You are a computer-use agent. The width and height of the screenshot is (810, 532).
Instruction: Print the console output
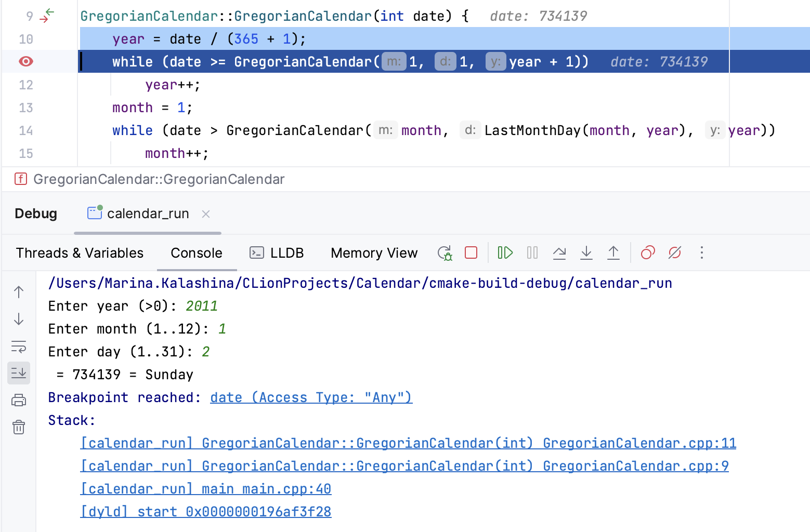[19, 400]
